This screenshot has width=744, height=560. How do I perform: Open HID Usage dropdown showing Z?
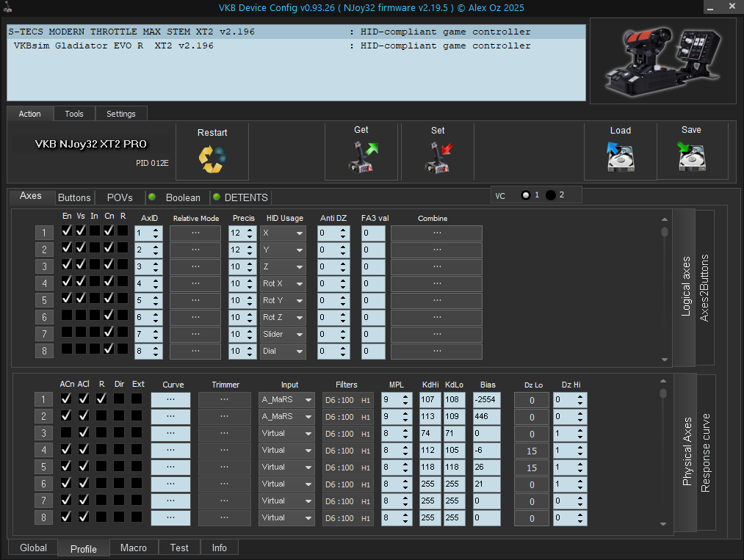(x=283, y=267)
